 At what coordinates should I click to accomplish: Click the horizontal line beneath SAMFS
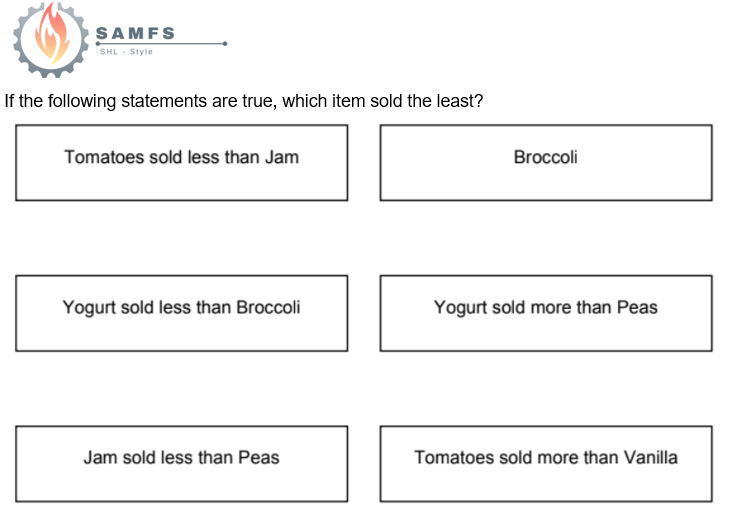click(160, 43)
